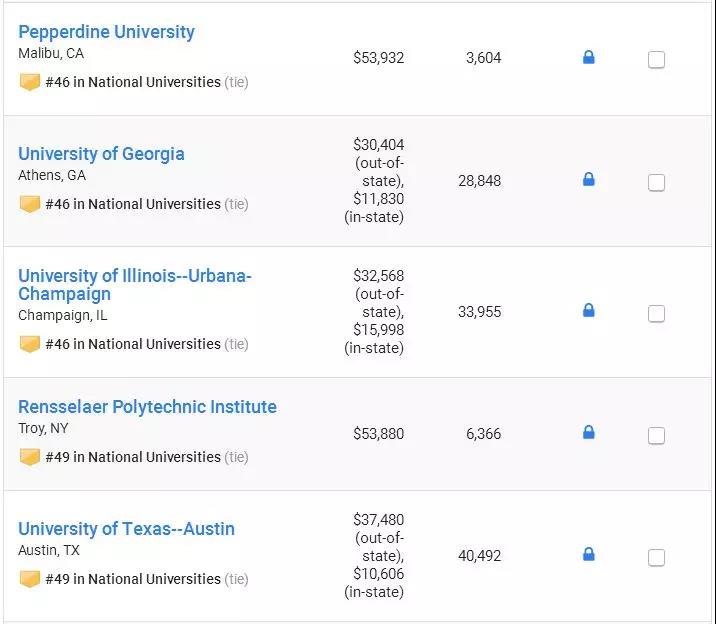The height and width of the screenshot is (624, 716).
Task: Click the ranking badge icon under Pepperdine University
Action: point(29,82)
